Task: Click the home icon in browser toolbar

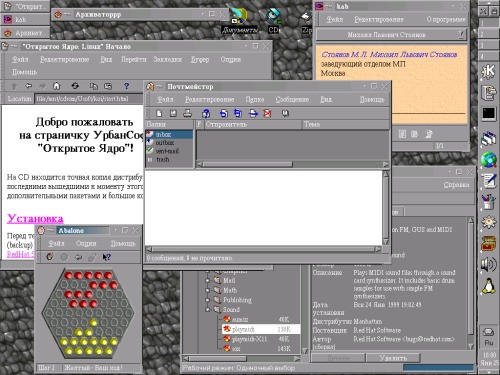Action: click(57, 86)
